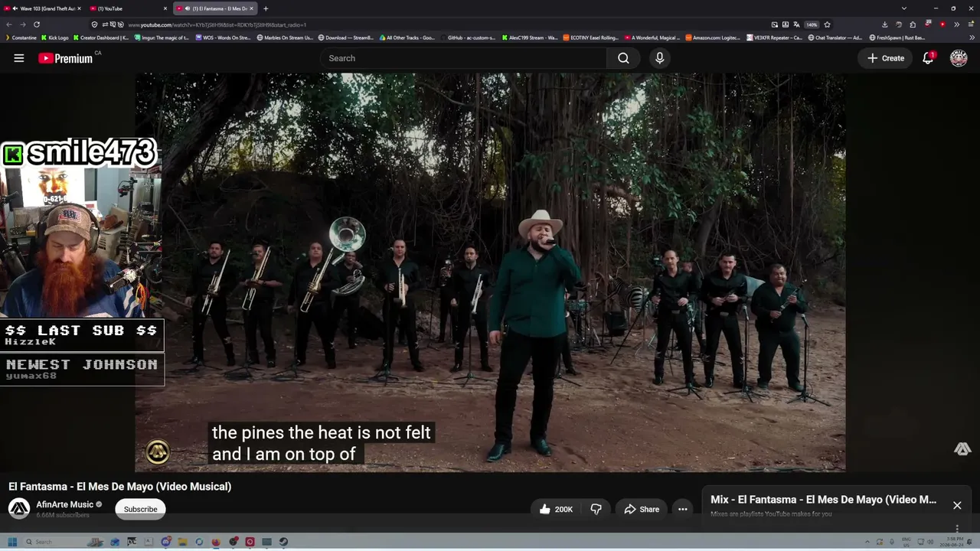Screen dimensions: 980x551
Task: Click the music video player area
Action: pyautogui.click(x=490, y=272)
